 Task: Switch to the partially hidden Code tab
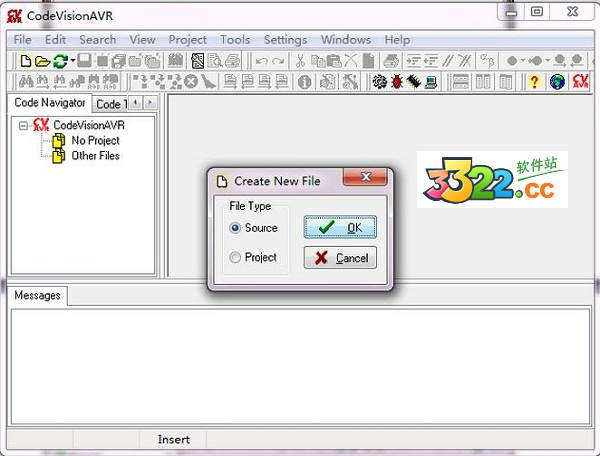(x=110, y=104)
